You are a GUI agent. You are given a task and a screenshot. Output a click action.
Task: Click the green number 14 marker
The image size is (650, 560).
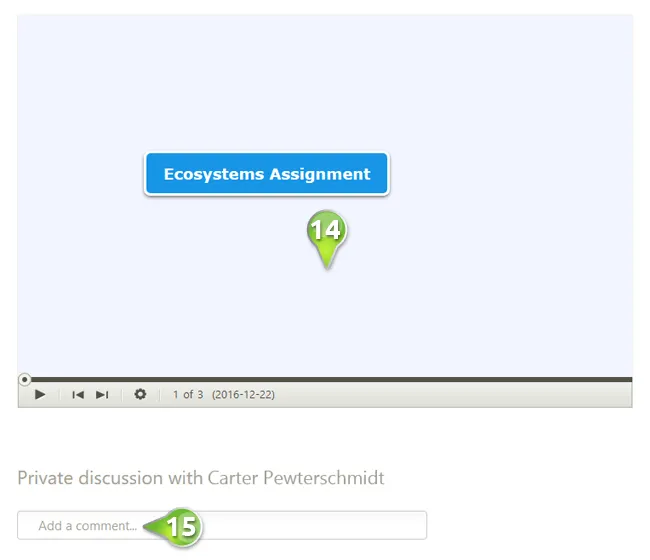pos(326,230)
